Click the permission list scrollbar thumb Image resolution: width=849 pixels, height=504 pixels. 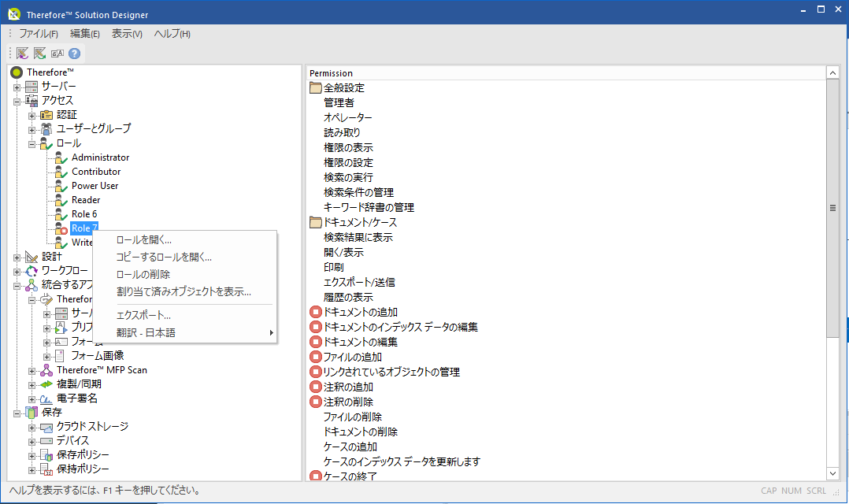(832, 208)
